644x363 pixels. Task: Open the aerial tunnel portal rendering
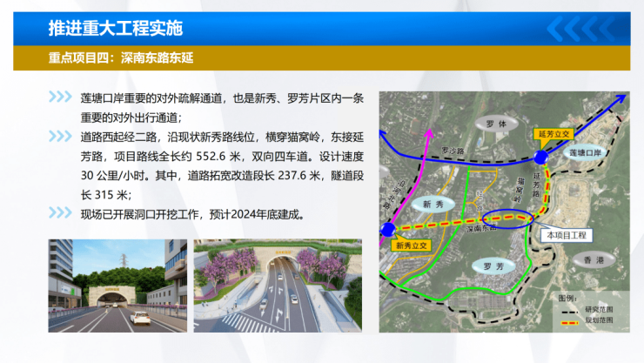click(278, 286)
